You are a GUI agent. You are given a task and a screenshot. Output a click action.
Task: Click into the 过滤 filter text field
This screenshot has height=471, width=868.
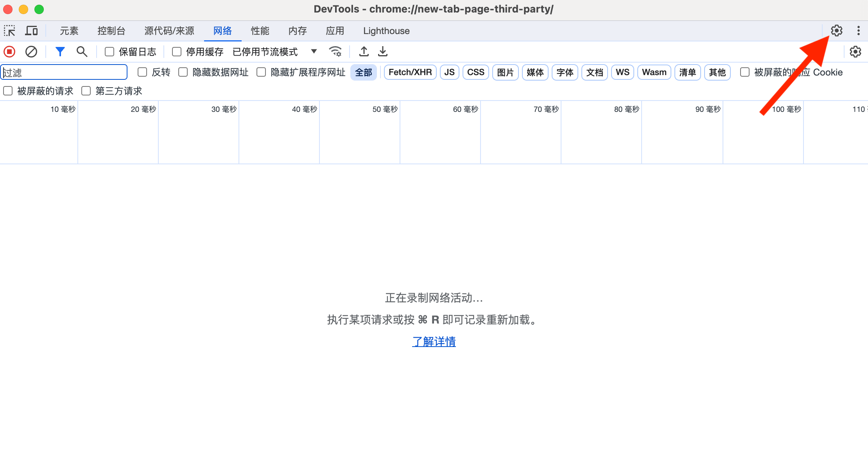[x=65, y=72]
